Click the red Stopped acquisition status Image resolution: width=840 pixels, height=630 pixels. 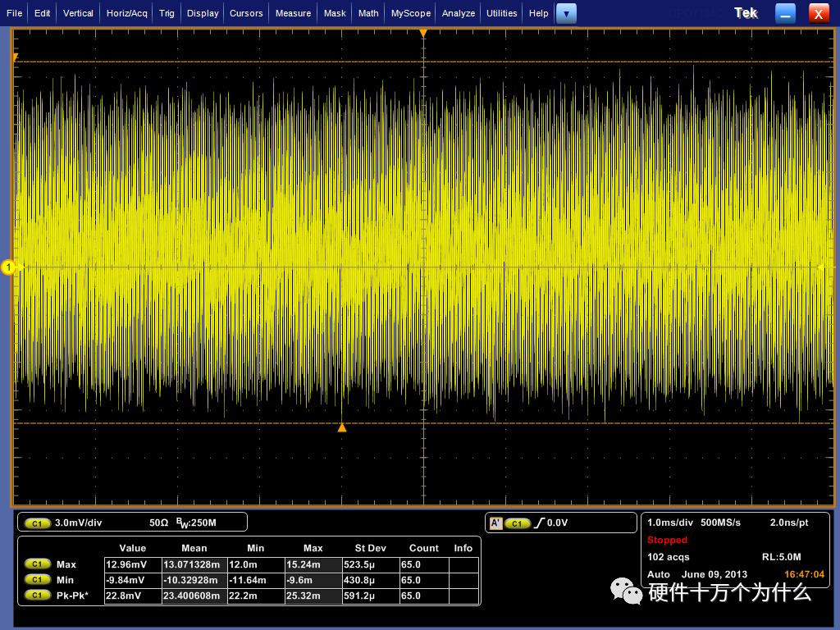(667, 540)
